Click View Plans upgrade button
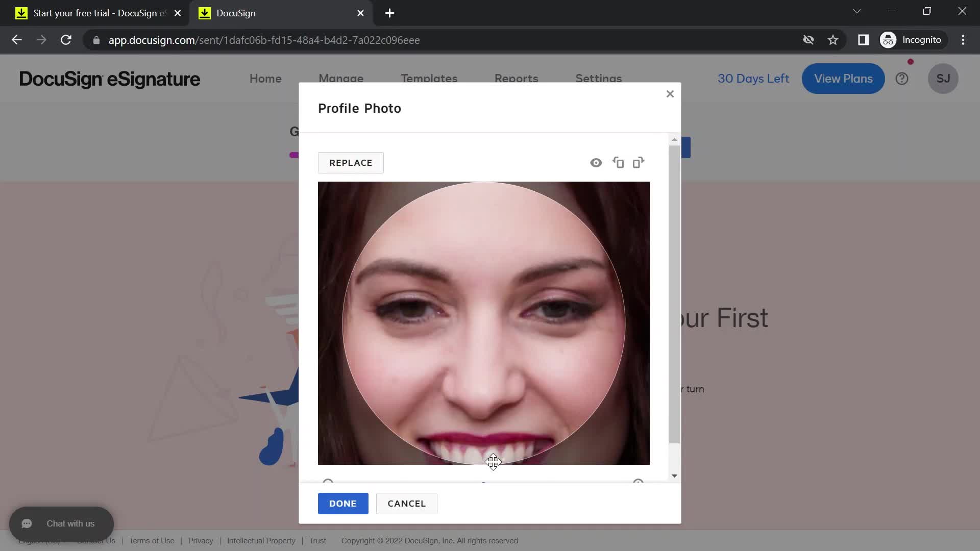The height and width of the screenshot is (551, 980). point(844,78)
